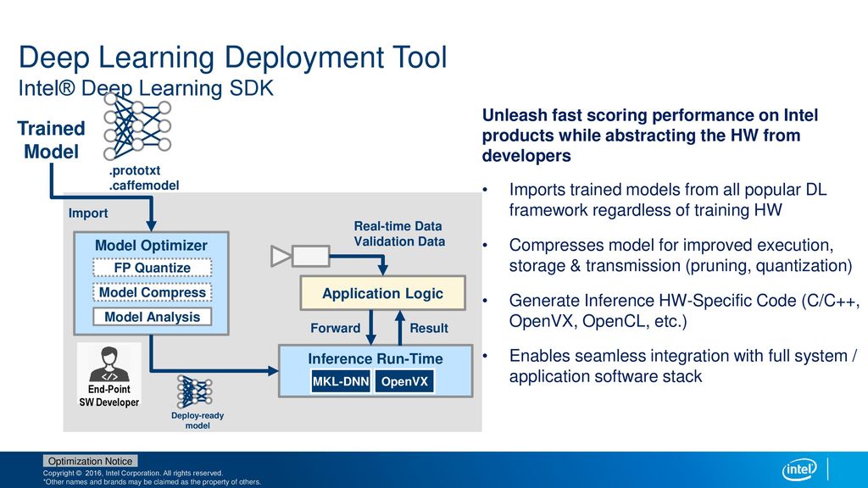Select the Model Compress box
This screenshot has width=868, height=488.
[153, 292]
